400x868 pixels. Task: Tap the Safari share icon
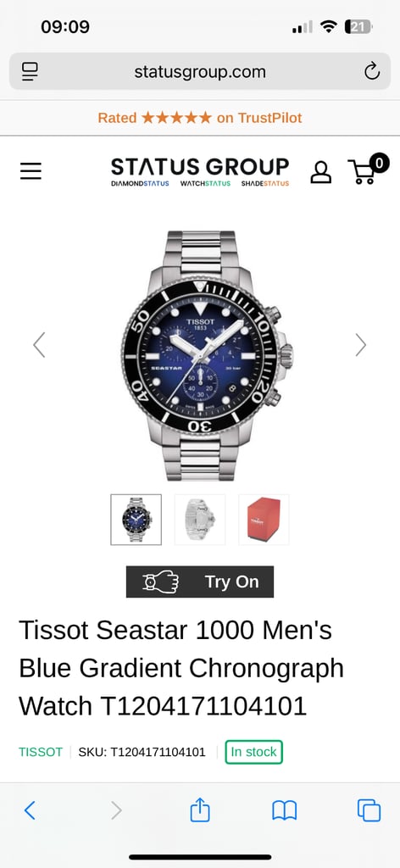[200, 810]
